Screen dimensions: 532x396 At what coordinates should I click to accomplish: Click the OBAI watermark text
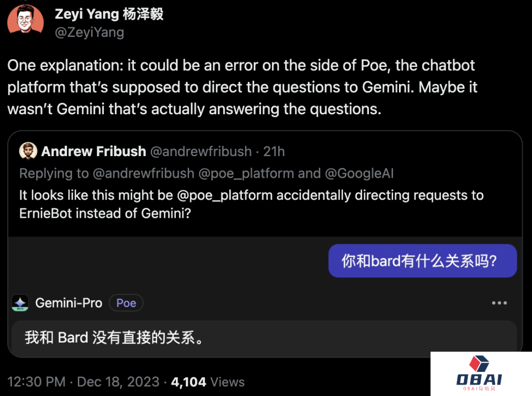coord(479,380)
